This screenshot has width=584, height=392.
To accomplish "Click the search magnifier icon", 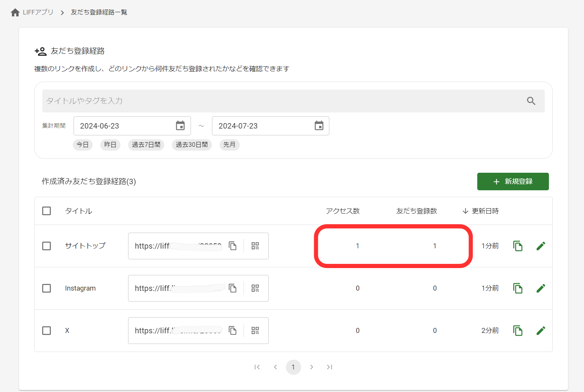I will click(x=531, y=101).
